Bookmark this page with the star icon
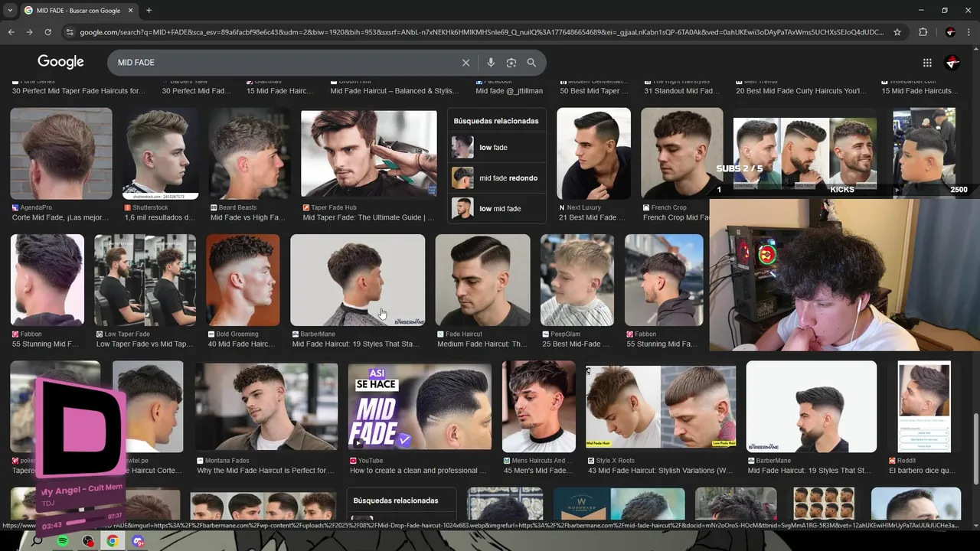This screenshot has height=551, width=980. pyautogui.click(x=897, y=32)
